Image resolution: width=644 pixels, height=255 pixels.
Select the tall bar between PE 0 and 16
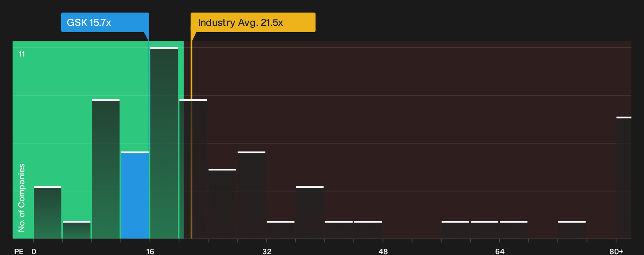[x=106, y=169]
